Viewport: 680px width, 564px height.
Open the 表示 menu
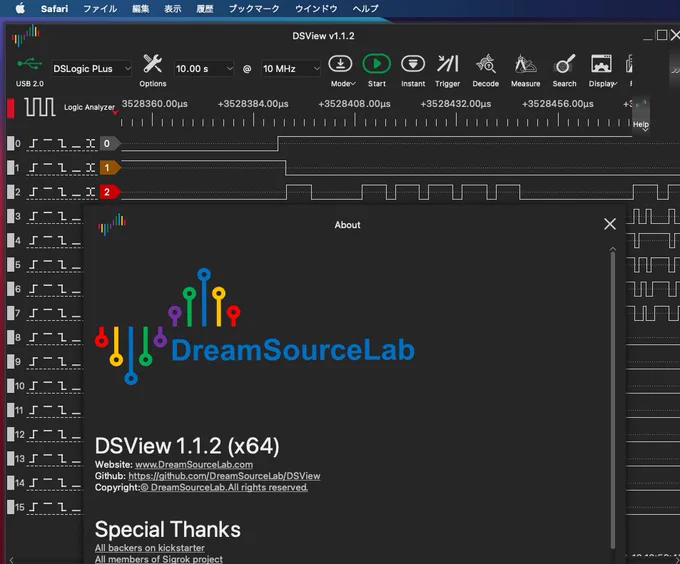[x=173, y=8]
